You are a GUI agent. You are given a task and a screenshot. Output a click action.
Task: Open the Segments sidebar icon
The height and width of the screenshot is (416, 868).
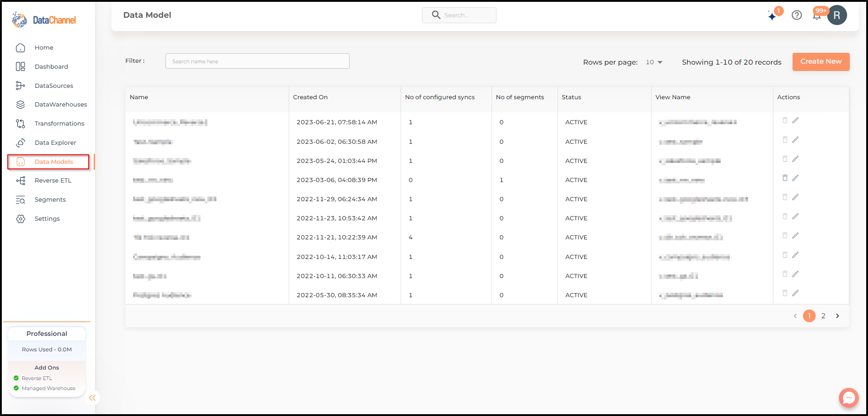20,200
